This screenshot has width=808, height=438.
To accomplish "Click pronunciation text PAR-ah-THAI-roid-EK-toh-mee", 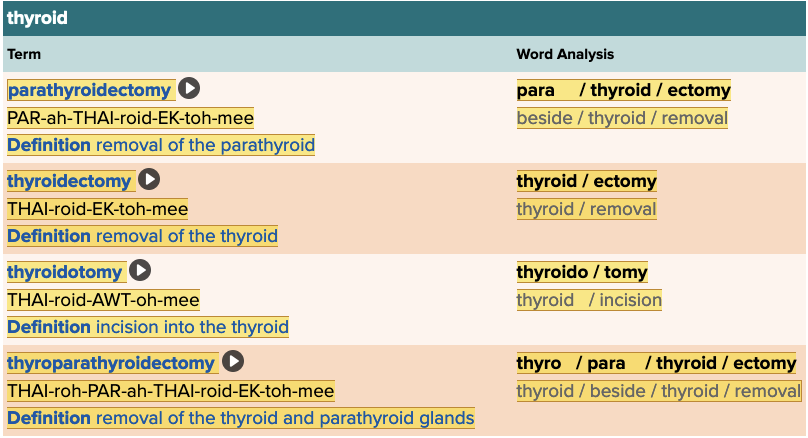I will (x=130, y=118).
